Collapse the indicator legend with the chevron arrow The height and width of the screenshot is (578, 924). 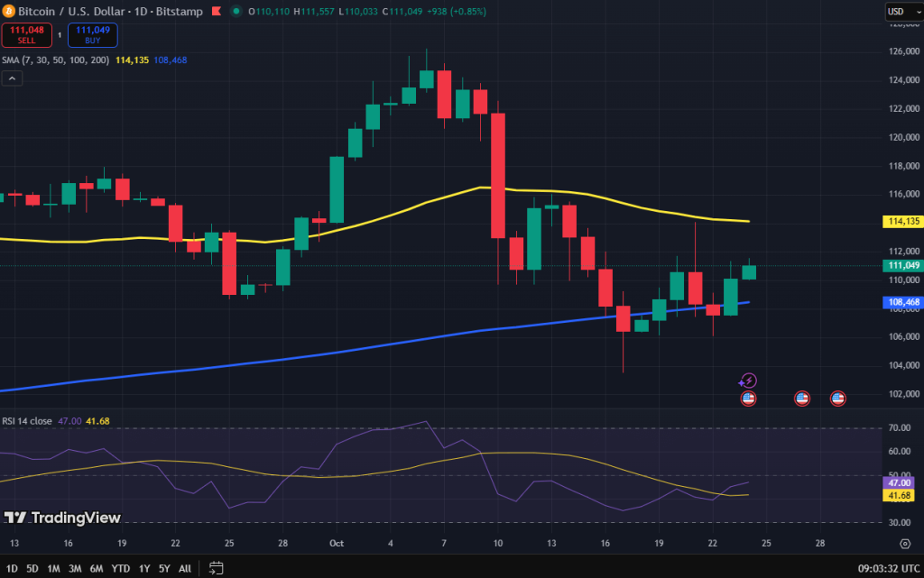tap(12, 78)
